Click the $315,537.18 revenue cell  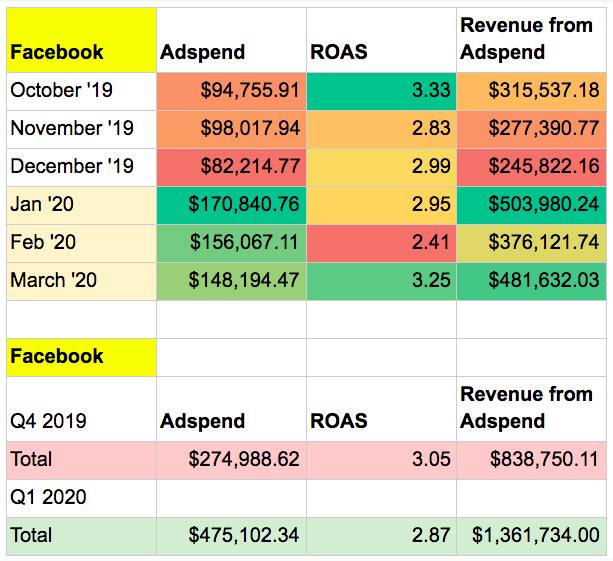[x=531, y=91]
